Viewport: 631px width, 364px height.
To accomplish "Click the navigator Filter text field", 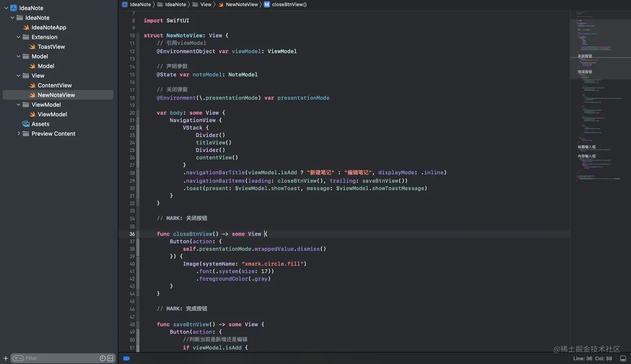I will click(x=61, y=359).
